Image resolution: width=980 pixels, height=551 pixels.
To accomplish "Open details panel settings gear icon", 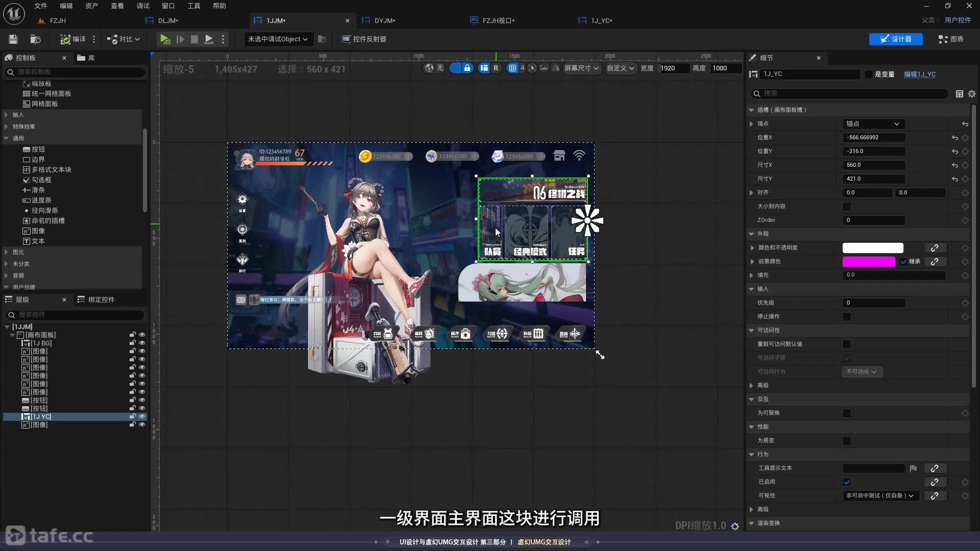I will click(x=972, y=94).
